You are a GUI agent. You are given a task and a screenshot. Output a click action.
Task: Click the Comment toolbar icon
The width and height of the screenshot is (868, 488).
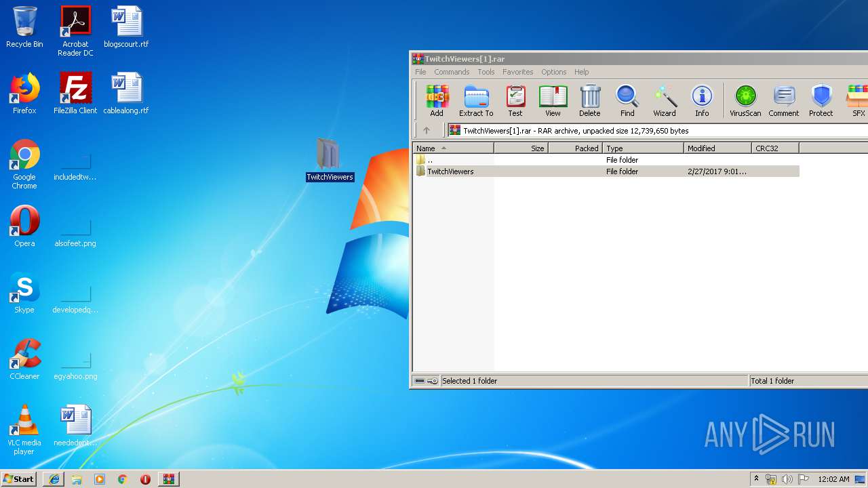point(784,101)
